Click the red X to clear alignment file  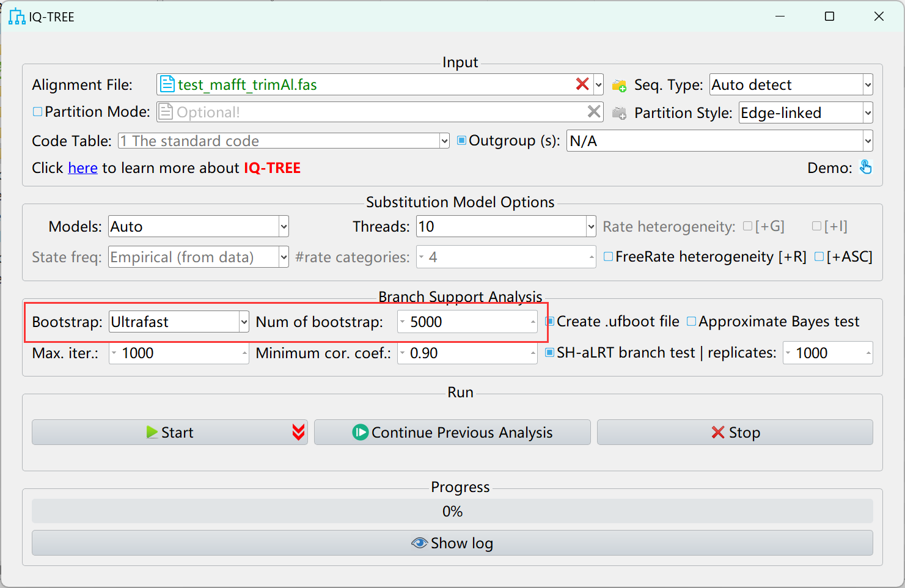pos(582,84)
